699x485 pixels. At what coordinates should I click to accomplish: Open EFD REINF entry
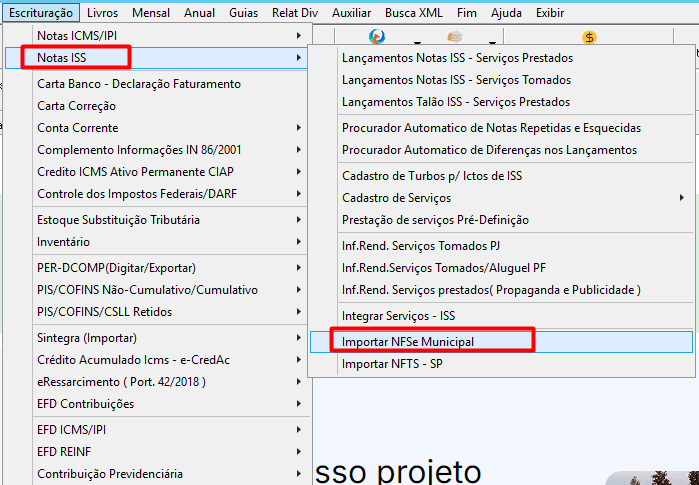[x=156, y=452]
